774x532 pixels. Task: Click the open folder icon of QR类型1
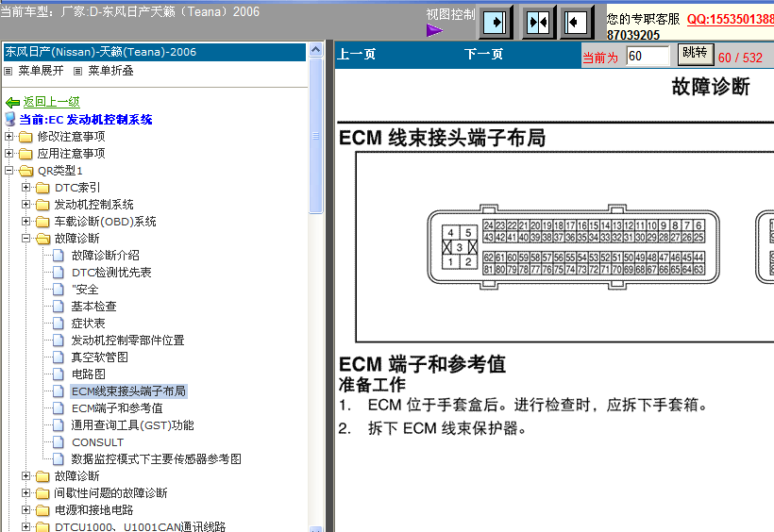point(25,171)
